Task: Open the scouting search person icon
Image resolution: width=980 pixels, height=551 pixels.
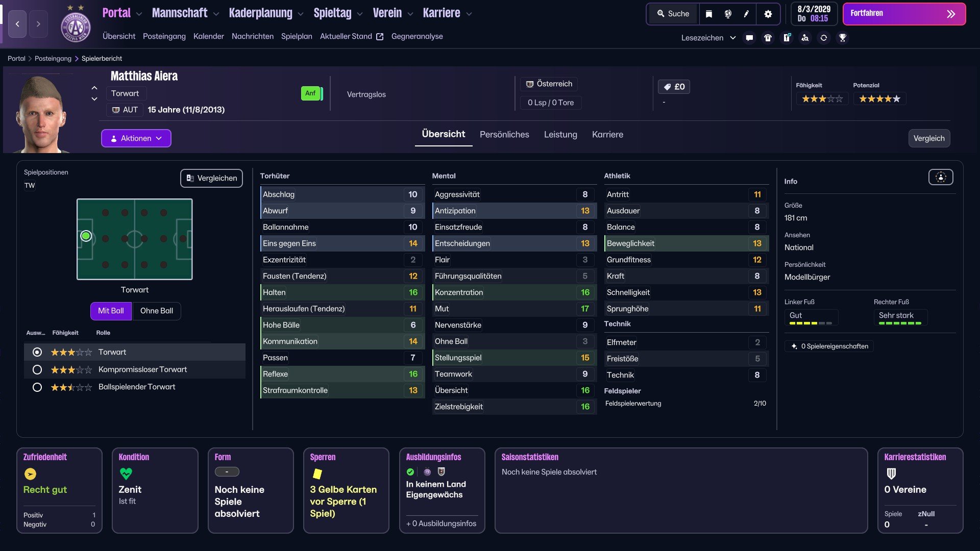Action: tap(805, 38)
